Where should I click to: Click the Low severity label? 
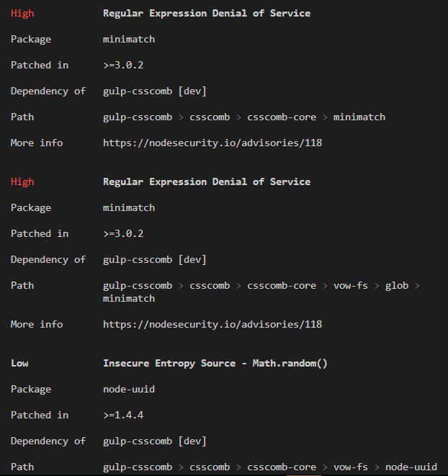(19, 364)
